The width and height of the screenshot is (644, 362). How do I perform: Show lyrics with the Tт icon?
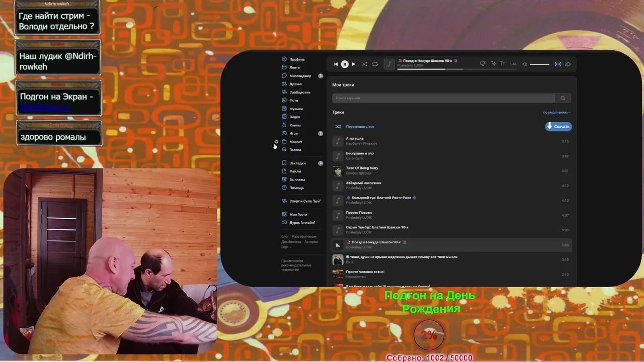pyautogui.click(x=502, y=64)
